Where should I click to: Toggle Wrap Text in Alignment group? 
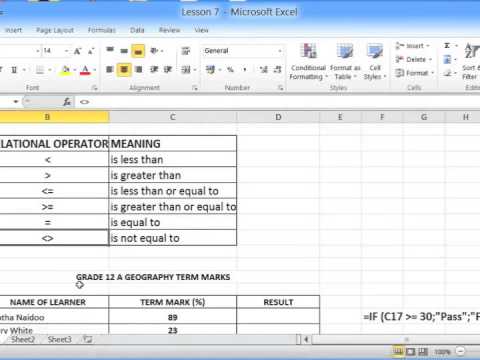186,51
